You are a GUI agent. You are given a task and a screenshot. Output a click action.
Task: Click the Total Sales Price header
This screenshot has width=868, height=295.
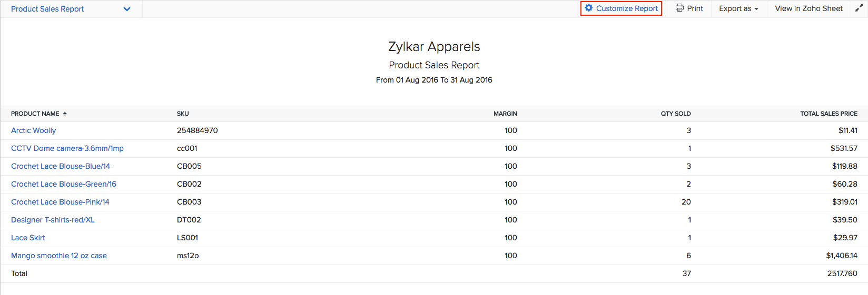[x=828, y=114]
